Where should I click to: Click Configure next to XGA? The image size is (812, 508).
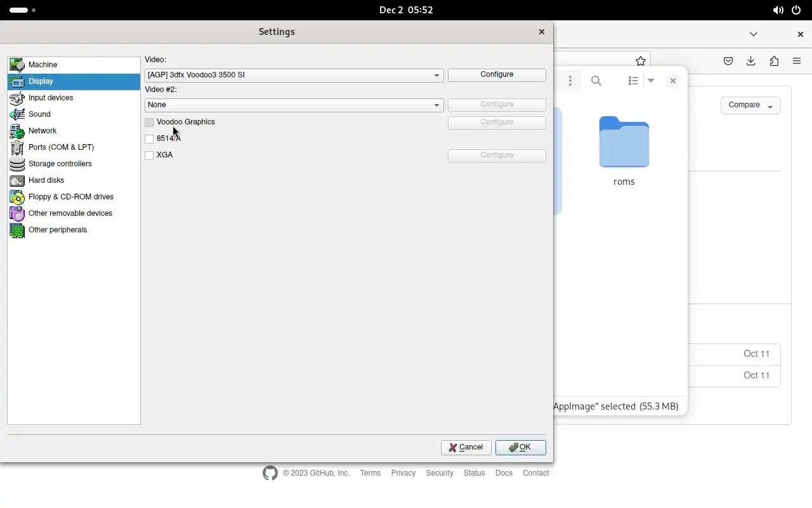(497, 156)
